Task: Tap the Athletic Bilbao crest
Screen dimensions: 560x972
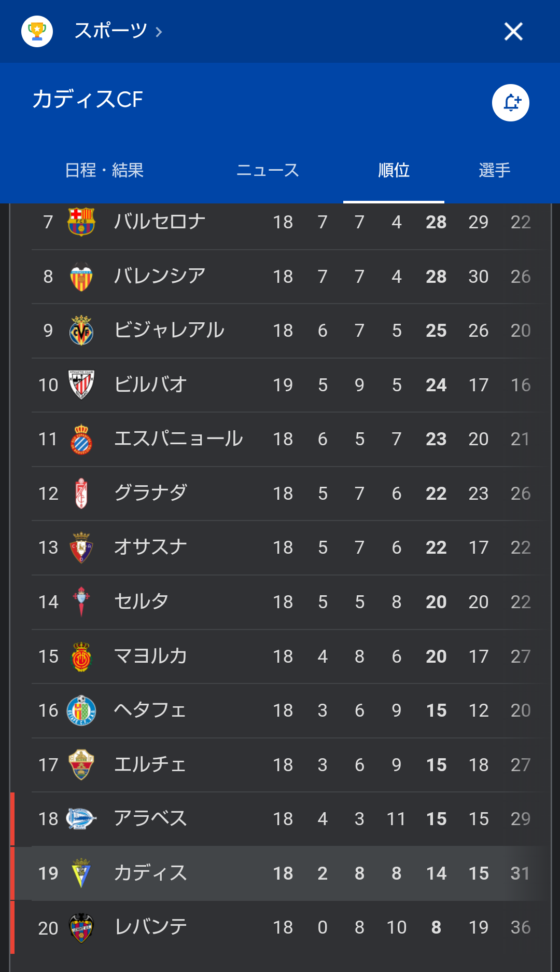Action: click(81, 385)
